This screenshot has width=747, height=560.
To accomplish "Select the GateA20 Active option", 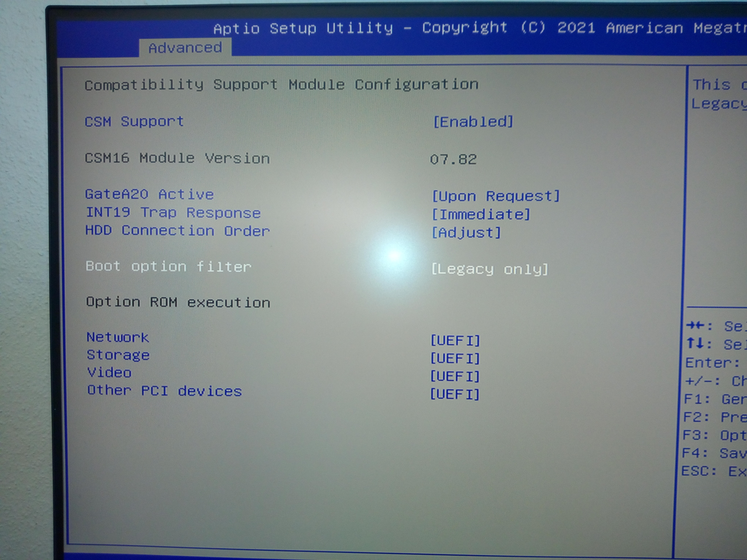I will (x=149, y=195).
